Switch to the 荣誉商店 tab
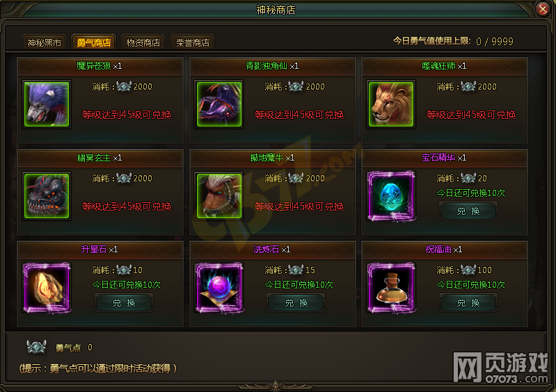The width and height of the screenshot is (556, 392). 193,42
